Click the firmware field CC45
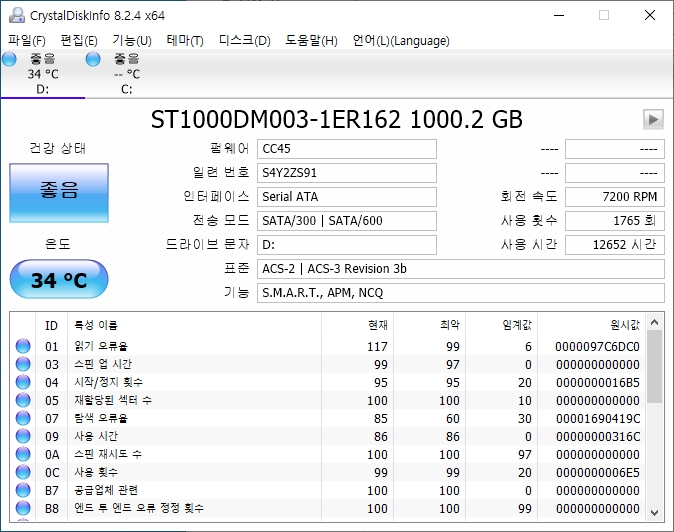 (x=347, y=149)
